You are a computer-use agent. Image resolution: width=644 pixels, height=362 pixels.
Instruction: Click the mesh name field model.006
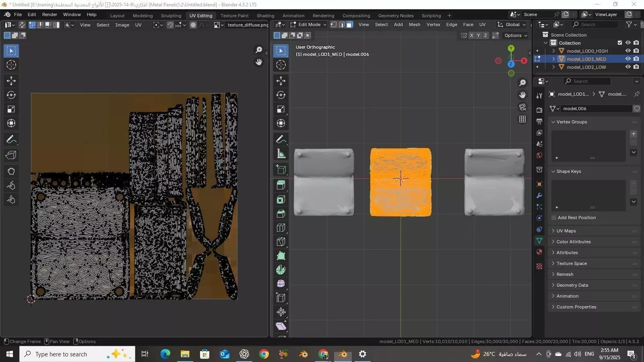coord(597,109)
